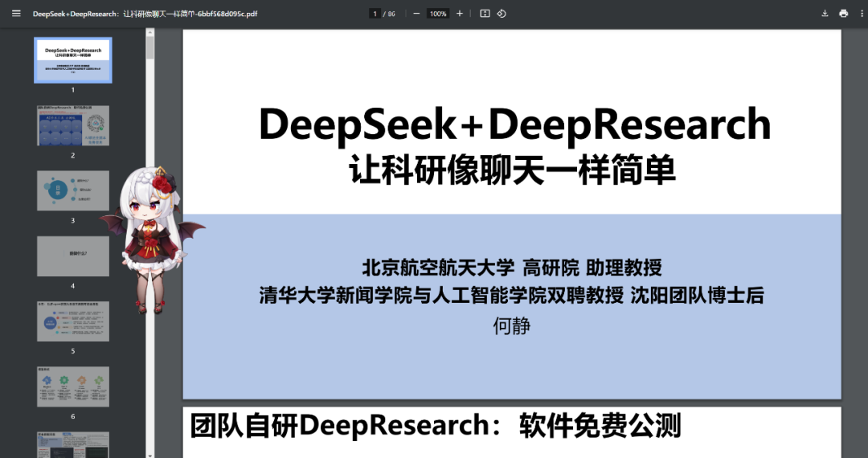This screenshot has width=868, height=458.
Task: Click the 清华大学新闻学院 affiliation line
Action: coord(512,296)
